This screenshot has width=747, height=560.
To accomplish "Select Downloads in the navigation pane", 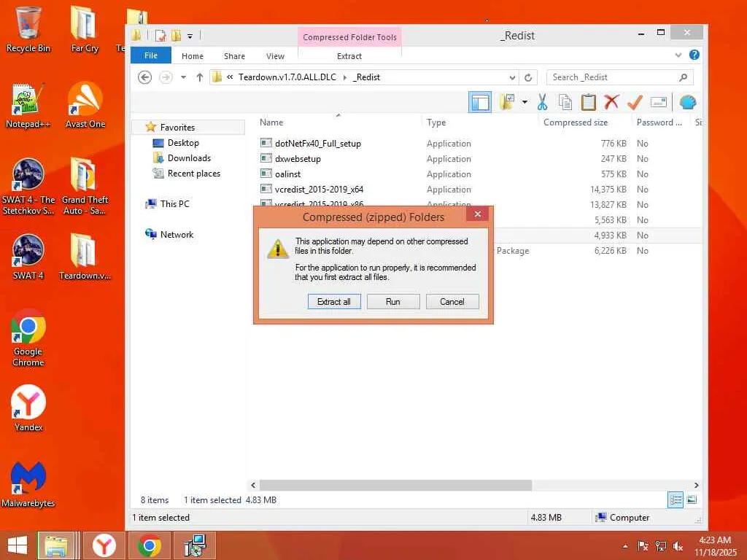I will click(x=189, y=158).
